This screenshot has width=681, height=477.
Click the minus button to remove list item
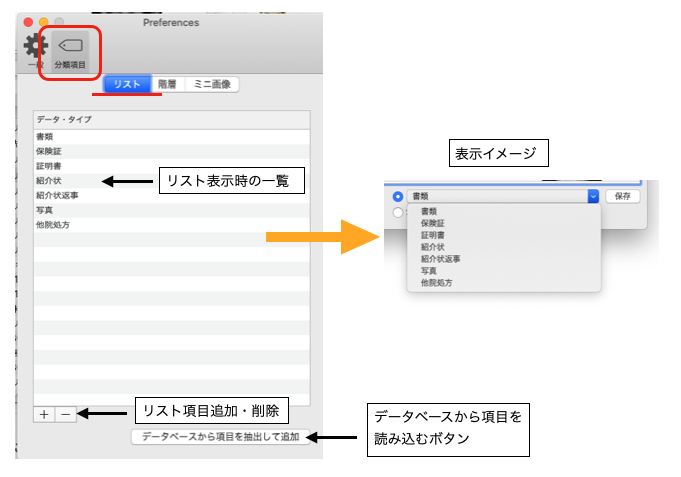[x=65, y=414]
